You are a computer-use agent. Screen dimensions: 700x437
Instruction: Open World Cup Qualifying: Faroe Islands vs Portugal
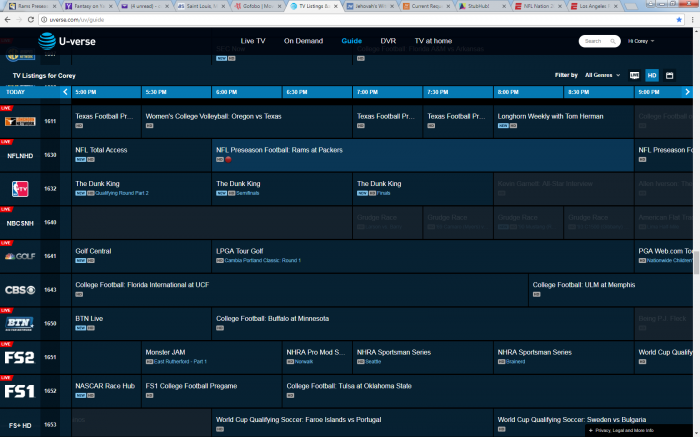pos(352,423)
